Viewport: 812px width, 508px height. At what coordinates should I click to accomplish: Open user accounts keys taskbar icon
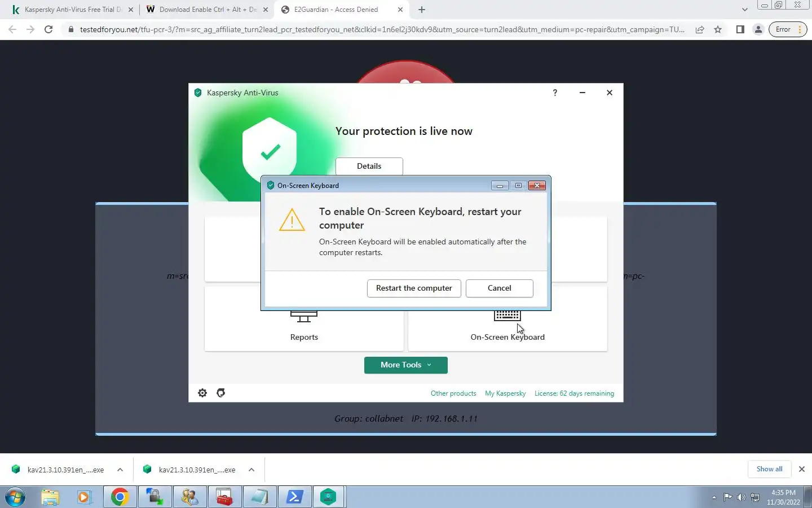point(189,497)
